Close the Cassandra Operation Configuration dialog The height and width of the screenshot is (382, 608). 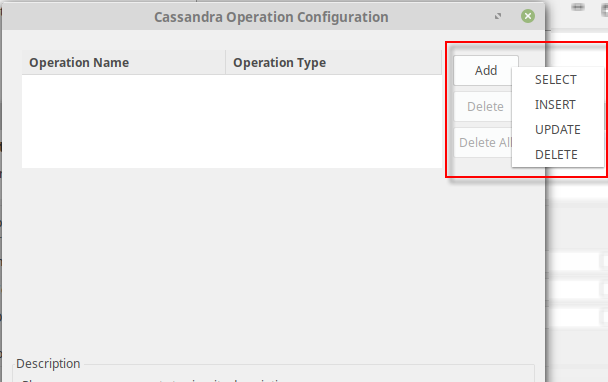(527, 16)
